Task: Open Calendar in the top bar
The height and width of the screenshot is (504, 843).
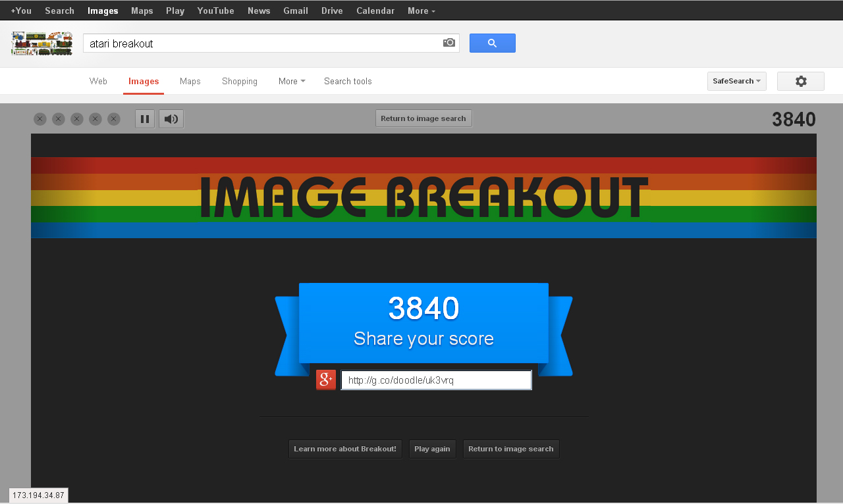Action: pyautogui.click(x=375, y=11)
